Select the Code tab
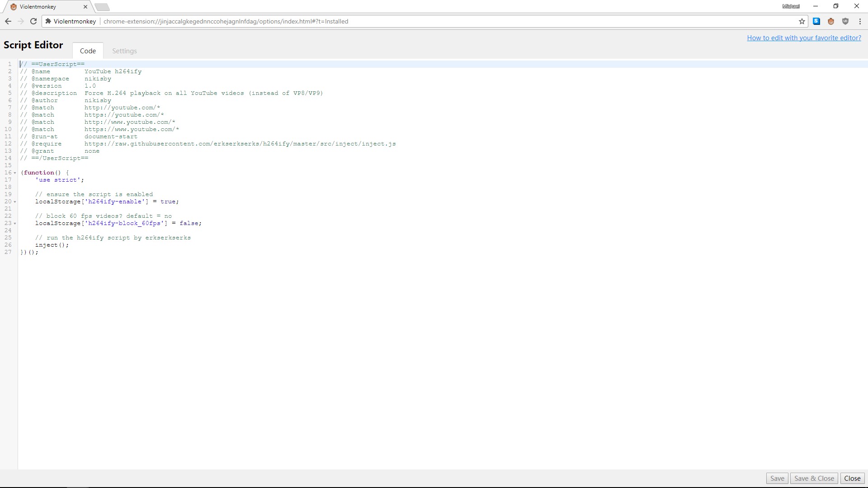 click(88, 51)
